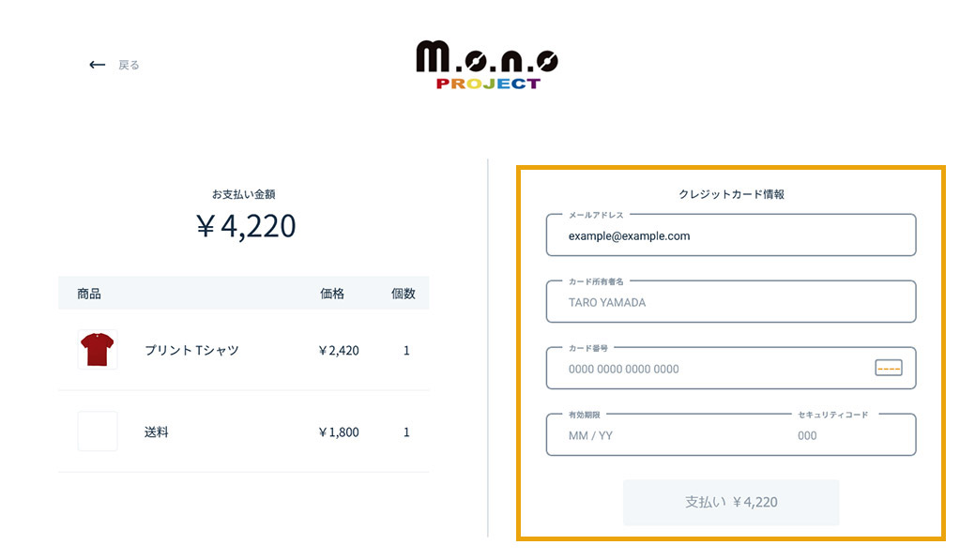Viewport: 975px width, 560px height.
Task: Click the 商品 column header
Action: [x=89, y=294]
